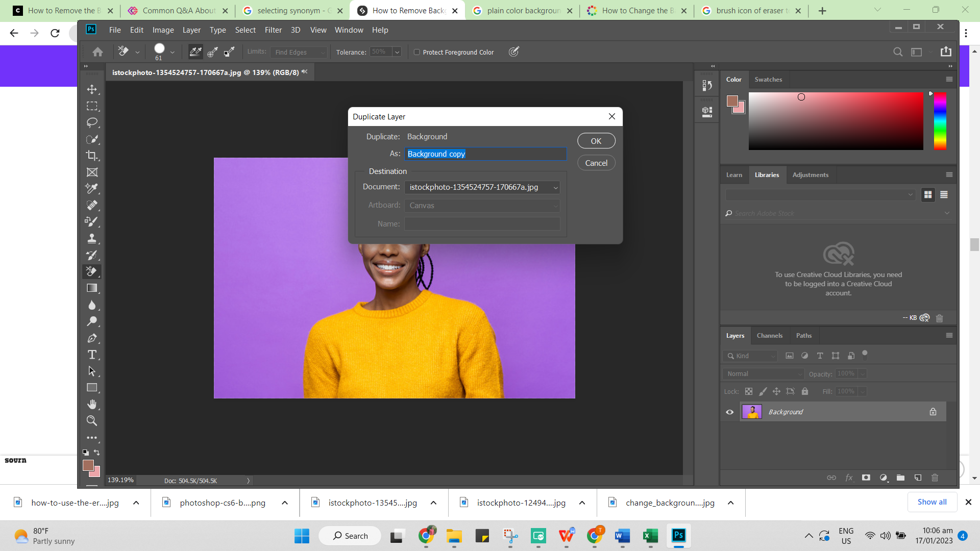
Task: Select the Zoom tool
Action: [x=91, y=420]
